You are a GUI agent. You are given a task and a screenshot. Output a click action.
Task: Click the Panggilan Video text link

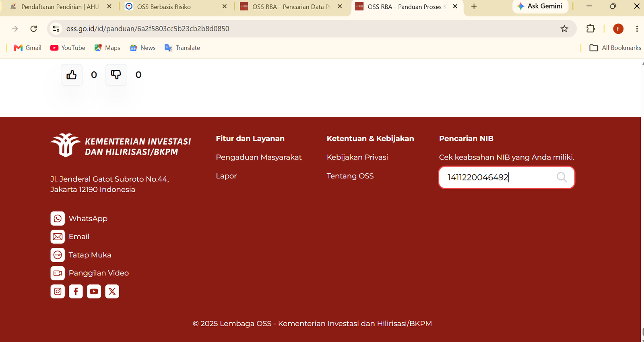click(99, 273)
